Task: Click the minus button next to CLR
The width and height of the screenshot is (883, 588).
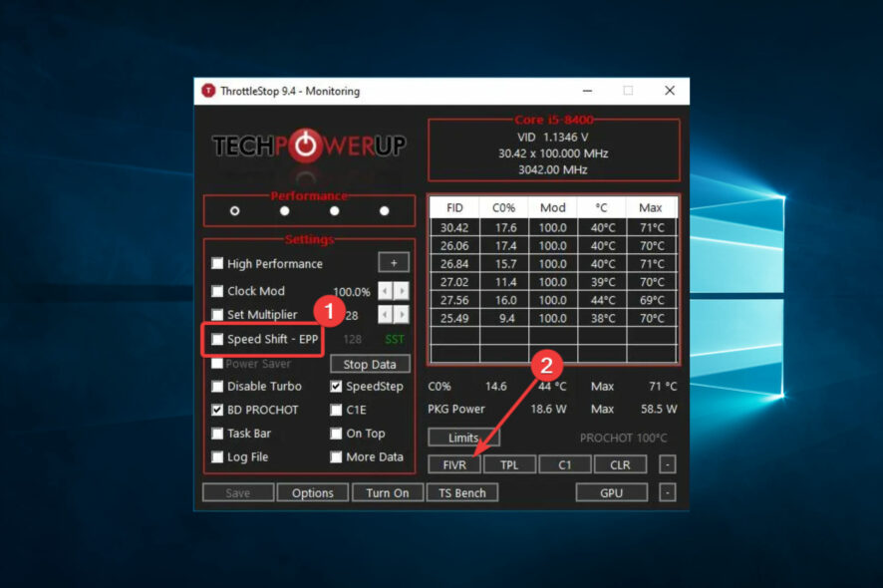Action: coord(668,464)
